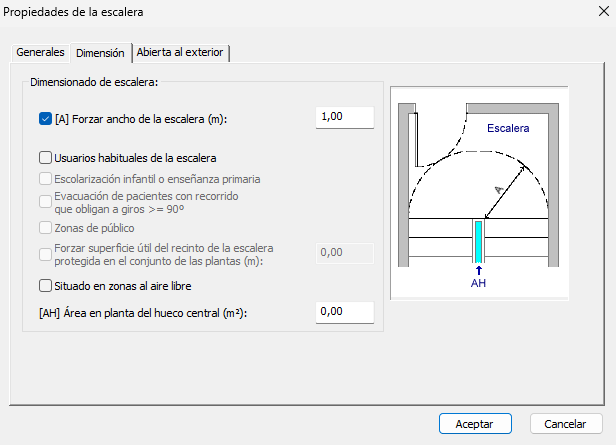Check Situado en zonas al aire libre
Screen dimensions: 616x445
(x=45, y=286)
